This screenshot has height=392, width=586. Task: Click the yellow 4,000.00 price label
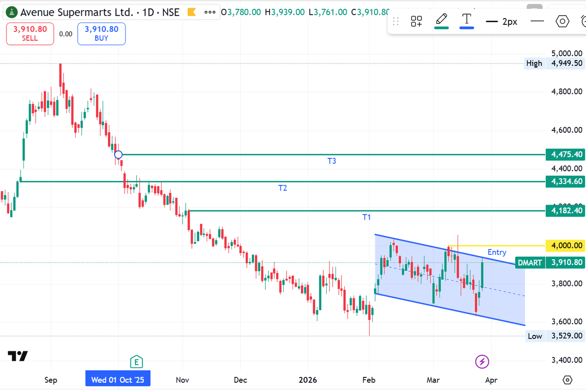[x=566, y=246]
